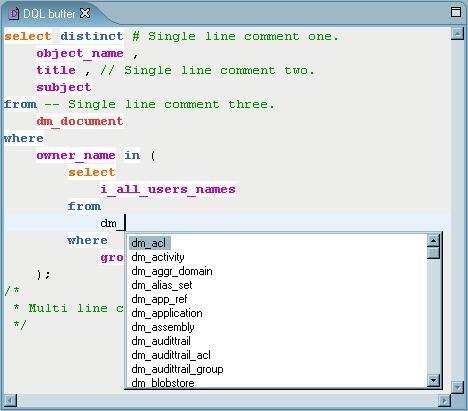Click horizontal scrollbar left arrow

(x=10, y=400)
